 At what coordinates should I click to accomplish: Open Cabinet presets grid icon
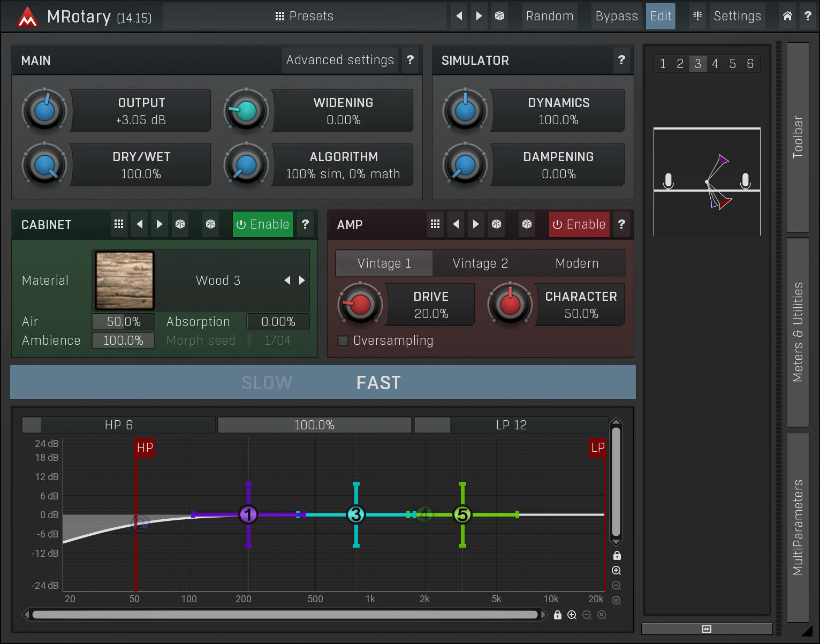coord(119,224)
